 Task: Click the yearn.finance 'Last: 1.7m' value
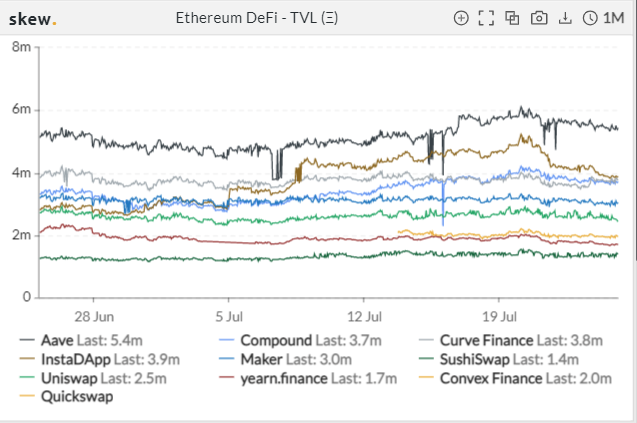coord(364,379)
